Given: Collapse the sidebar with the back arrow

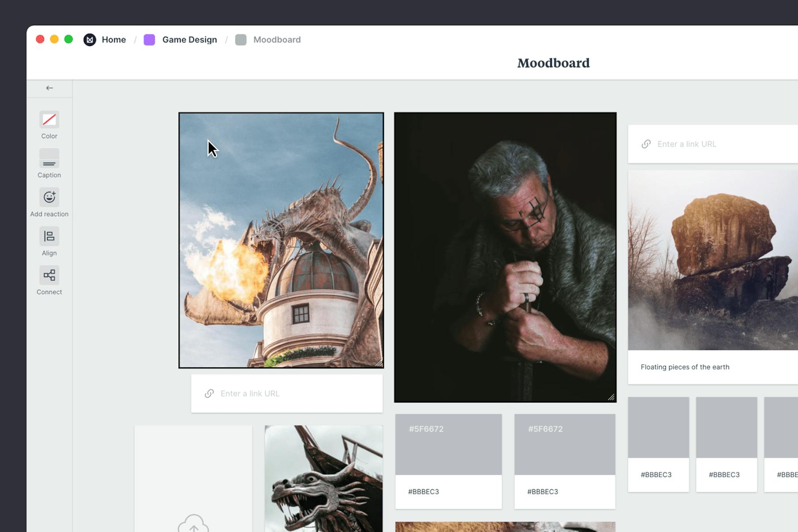Looking at the screenshot, I should [49, 88].
